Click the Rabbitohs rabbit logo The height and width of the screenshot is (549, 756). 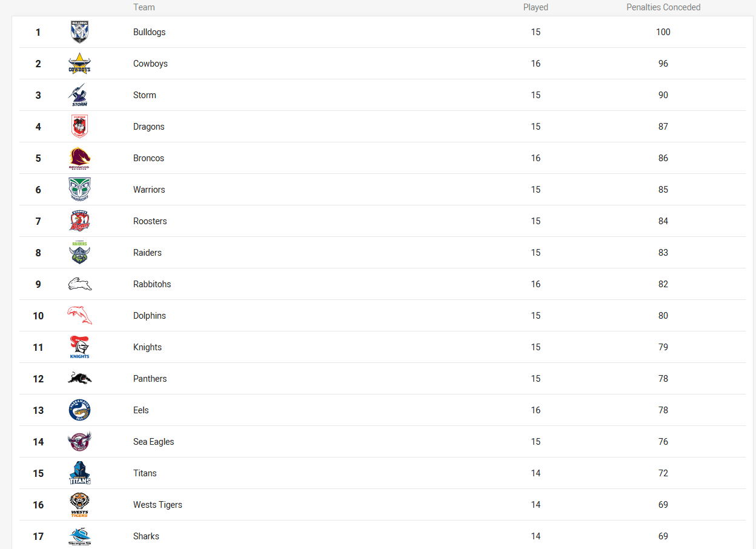click(x=80, y=284)
